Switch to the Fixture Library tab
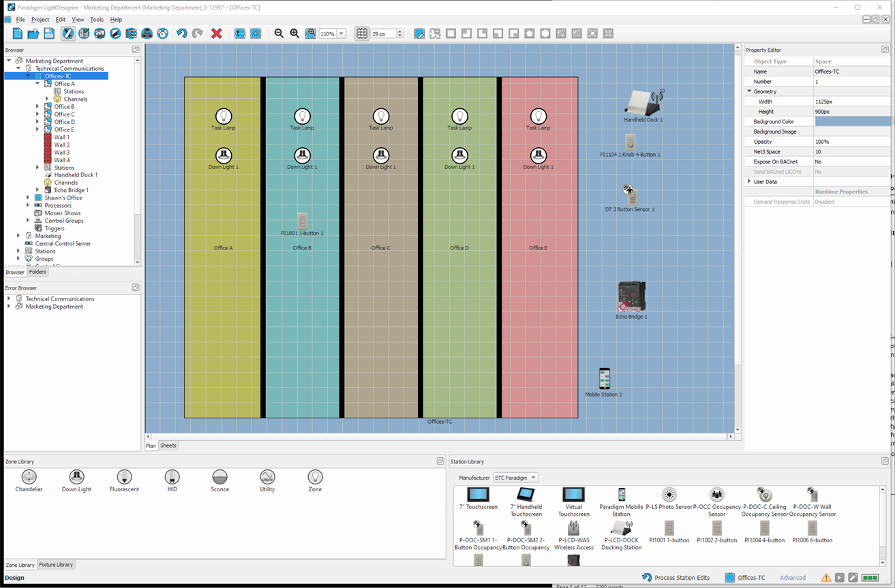Viewport: 895px width, 588px height. 56,565
